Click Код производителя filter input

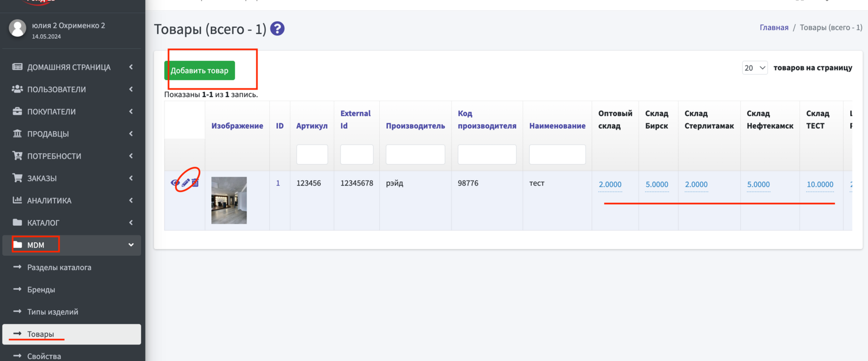click(487, 154)
